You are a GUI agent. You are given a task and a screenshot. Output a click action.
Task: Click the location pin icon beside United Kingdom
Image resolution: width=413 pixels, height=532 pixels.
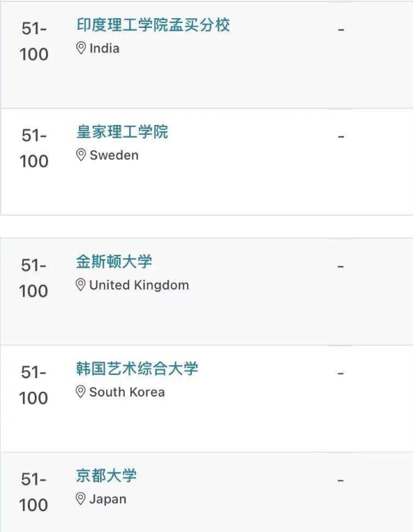(x=80, y=285)
